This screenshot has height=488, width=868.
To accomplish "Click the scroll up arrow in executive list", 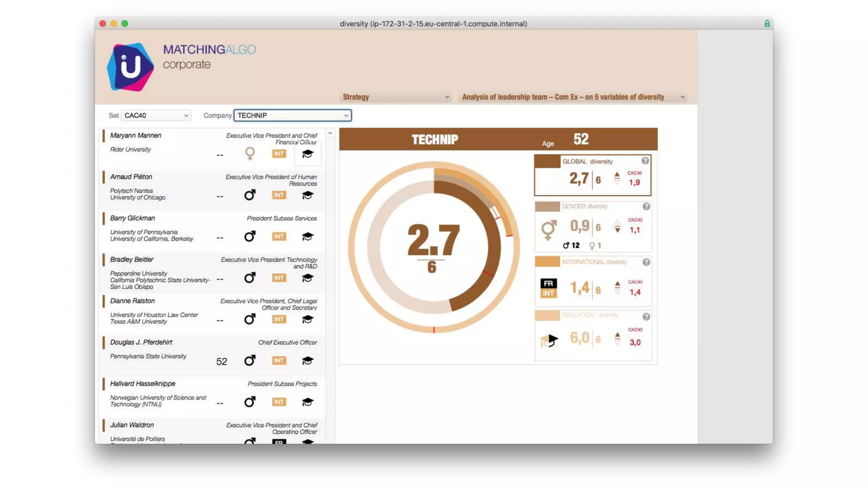I will click(330, 133).
